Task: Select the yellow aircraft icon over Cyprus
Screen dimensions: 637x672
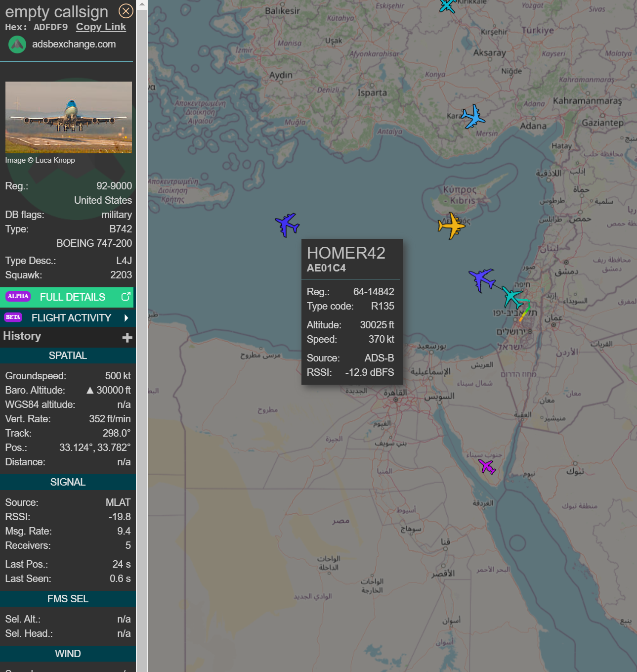Action: [x=451, y=226]
